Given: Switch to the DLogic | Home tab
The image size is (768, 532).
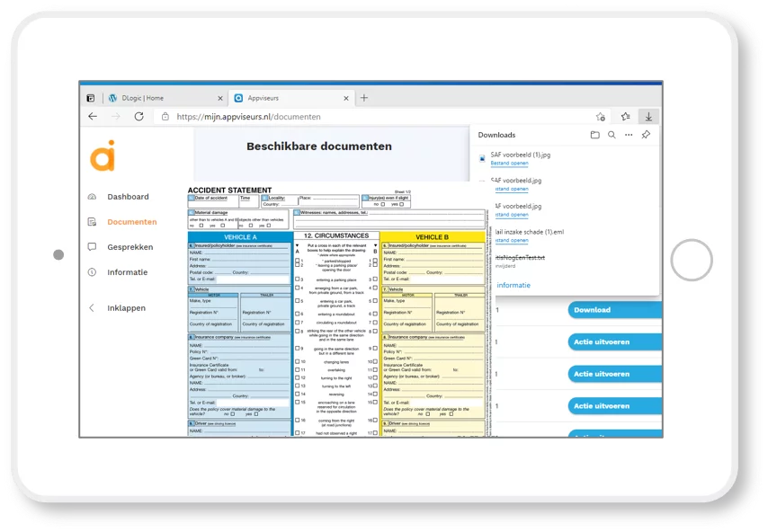Looking at the screenshot, I should tap(165, 98).
